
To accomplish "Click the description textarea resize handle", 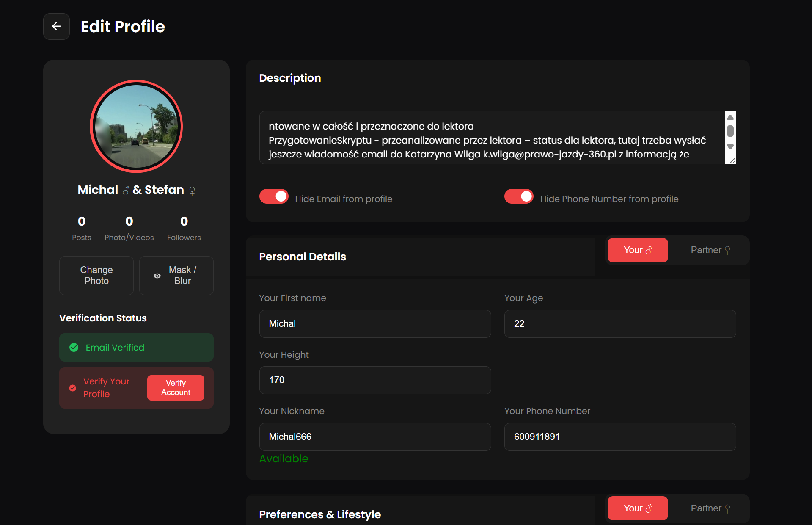I will pos(732,160).
